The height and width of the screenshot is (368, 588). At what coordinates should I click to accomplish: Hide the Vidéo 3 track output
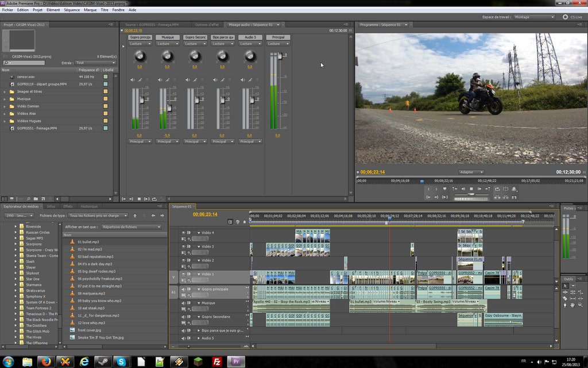point(183,247)
